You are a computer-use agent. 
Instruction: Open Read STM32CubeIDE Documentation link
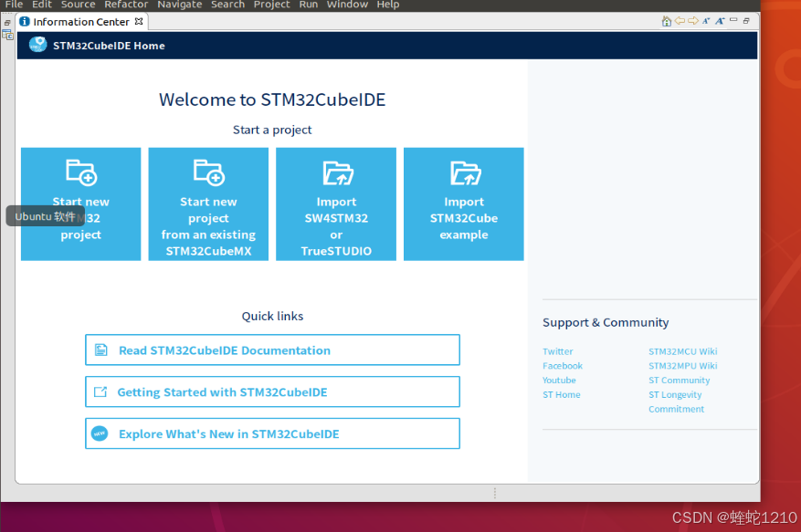pyautogui.click(x=272, y=349)
